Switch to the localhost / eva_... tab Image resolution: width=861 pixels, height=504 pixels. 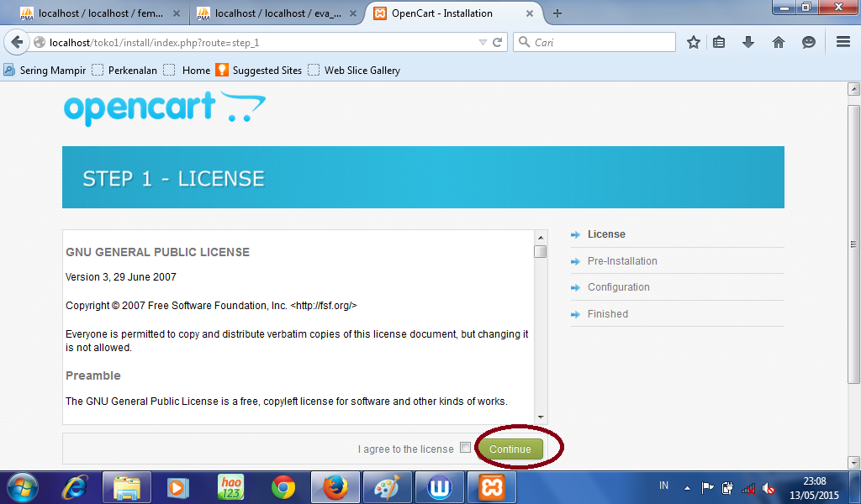pos(277,13)
